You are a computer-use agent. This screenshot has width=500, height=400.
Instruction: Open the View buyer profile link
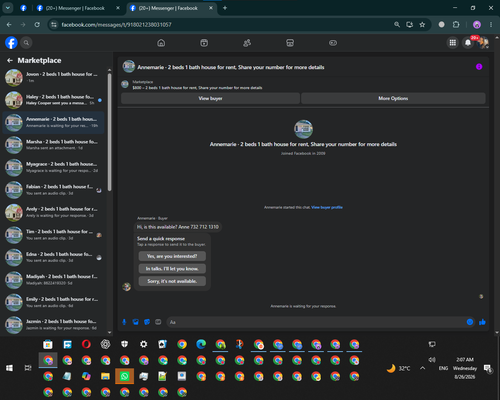(327, 207)
